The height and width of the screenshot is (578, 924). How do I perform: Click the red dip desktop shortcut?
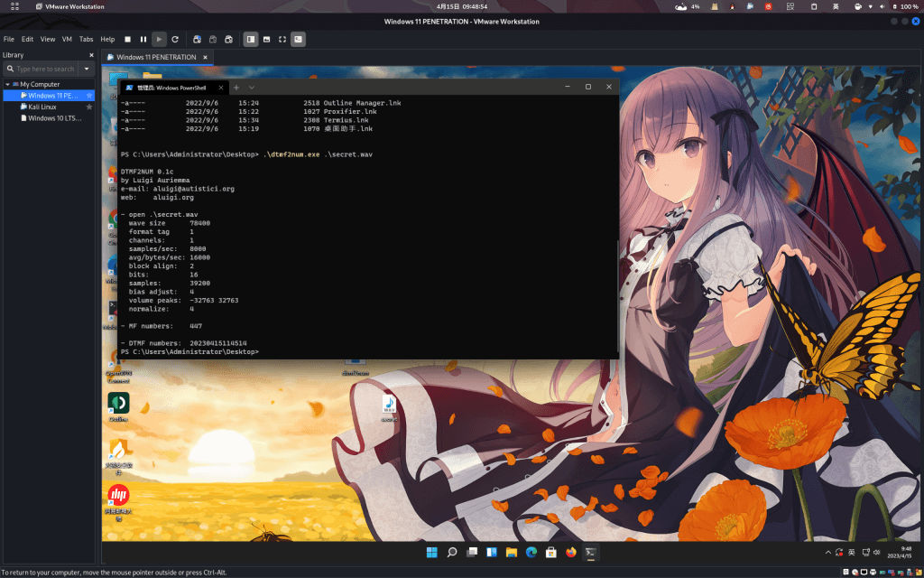coord(118,502)
